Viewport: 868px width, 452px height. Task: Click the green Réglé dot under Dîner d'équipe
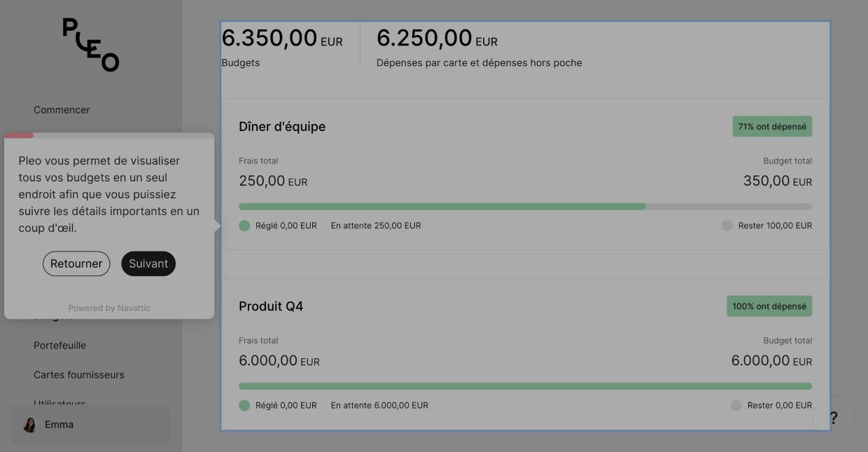point(244,226)
